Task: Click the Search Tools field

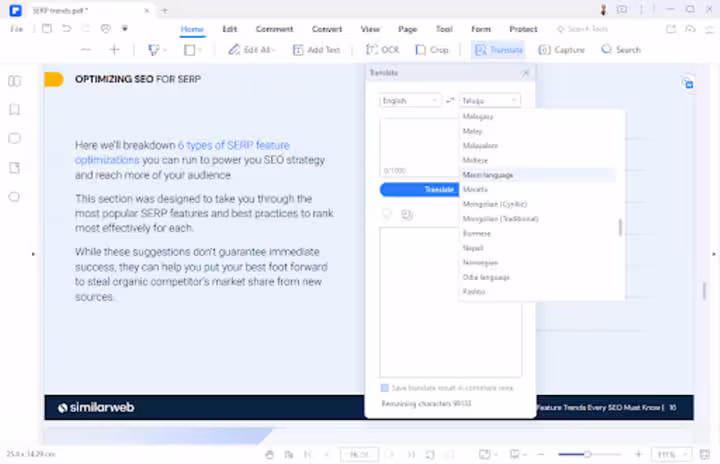Action: tap(583, 29)
